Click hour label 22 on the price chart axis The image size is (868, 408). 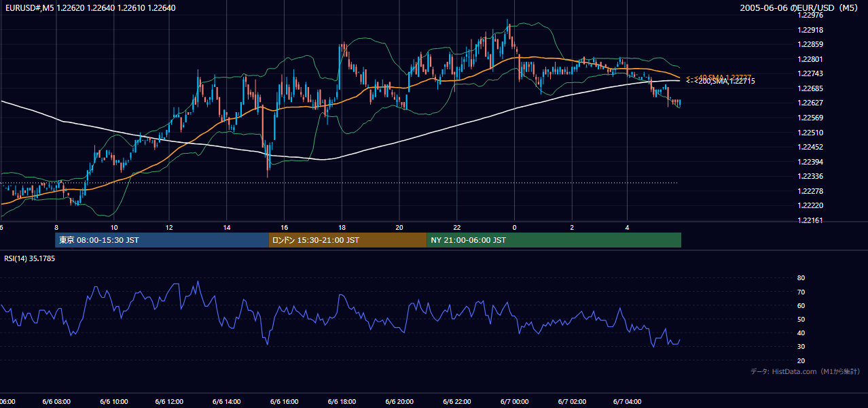pos(457,227)
